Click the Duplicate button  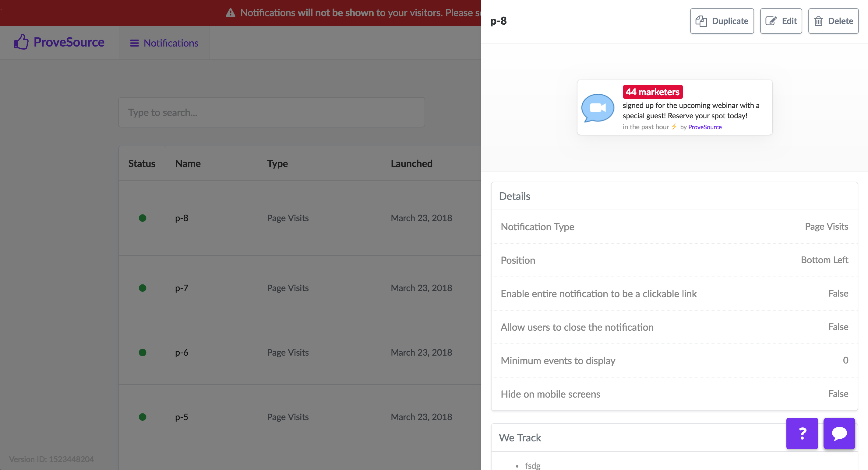[722, 21]
